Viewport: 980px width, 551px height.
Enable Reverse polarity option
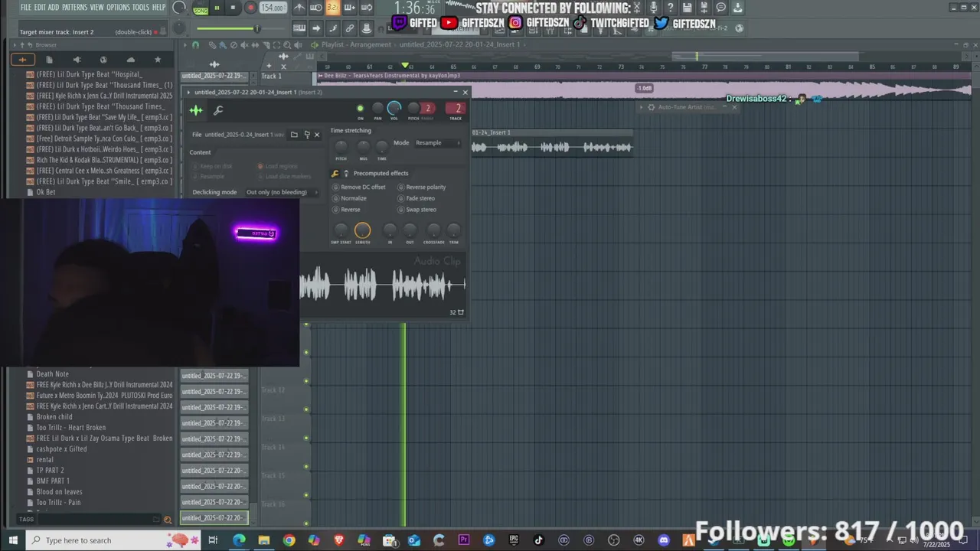(x=421, y=187)
